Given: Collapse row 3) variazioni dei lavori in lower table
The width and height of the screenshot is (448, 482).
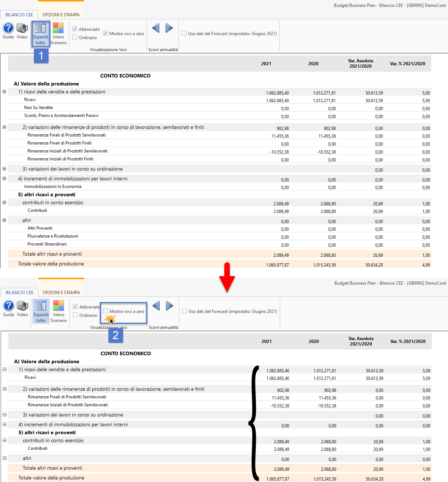Looking at the screenshot, I should coord(5,415).
